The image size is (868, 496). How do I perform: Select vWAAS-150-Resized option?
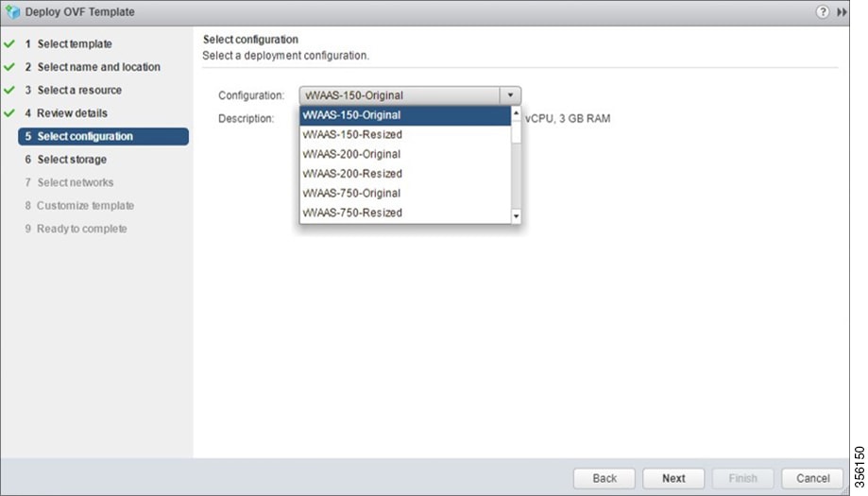[404, 134]
